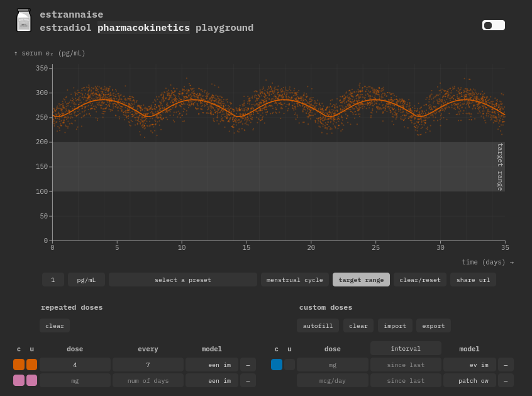Clear the custom doses list

click(358, 325)
